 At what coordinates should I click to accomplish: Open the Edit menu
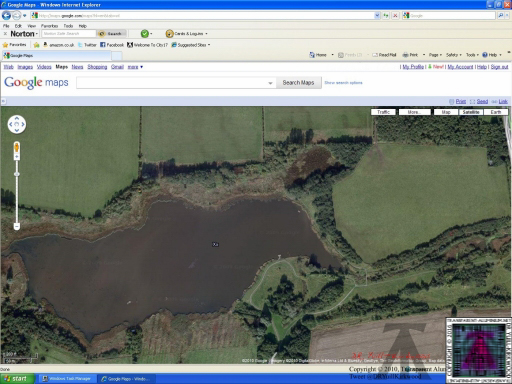(18, 26)
